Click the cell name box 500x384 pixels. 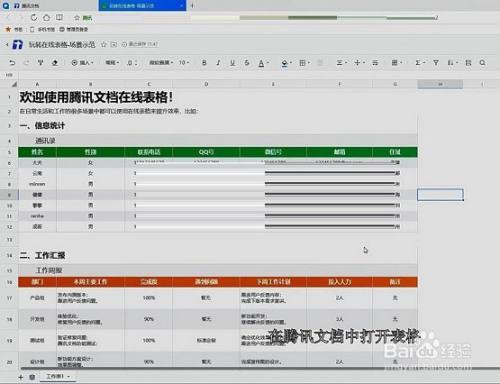coord(9,75)
